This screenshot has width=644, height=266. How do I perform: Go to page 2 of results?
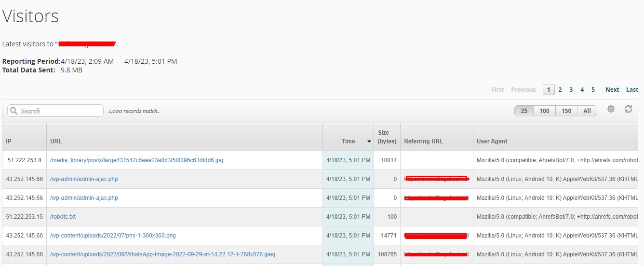560,90
